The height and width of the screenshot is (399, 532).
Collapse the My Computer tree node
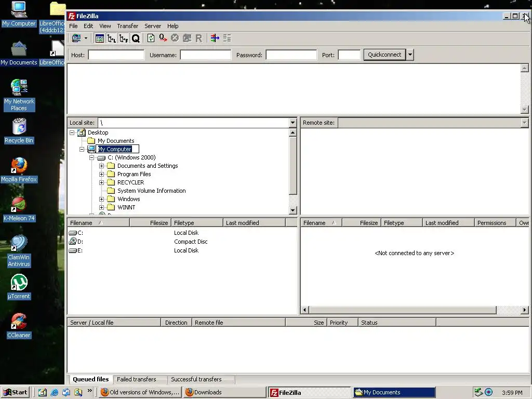click(x=82, y=149)
